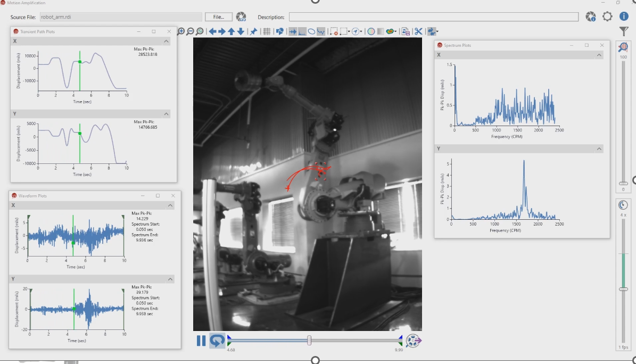Select the scissors cut tool

418,31
